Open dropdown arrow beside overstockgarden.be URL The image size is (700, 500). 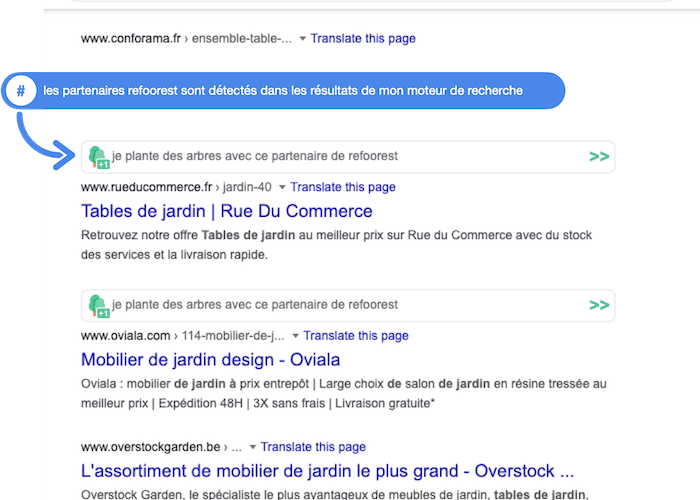[252, 447]
